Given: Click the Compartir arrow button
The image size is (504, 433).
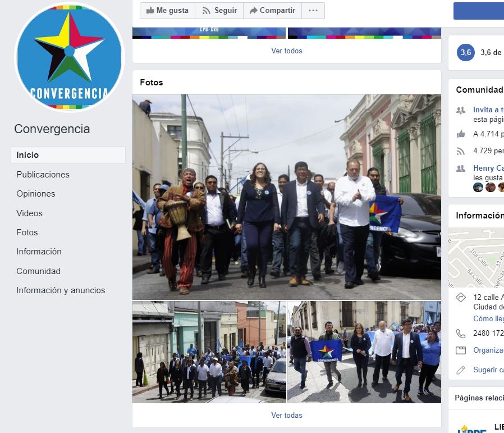Looking at the screenshot, I should tap(272, 11).
